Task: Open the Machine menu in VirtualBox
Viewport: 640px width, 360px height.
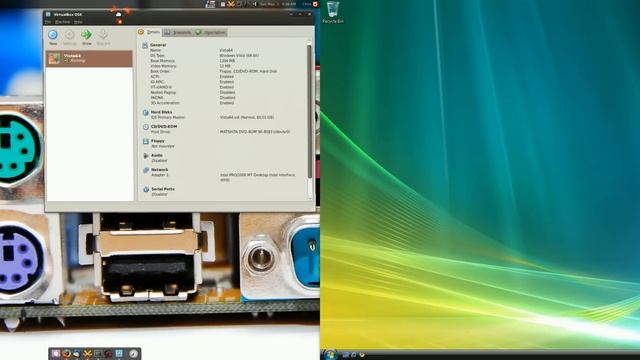Action: click(62, 22)
